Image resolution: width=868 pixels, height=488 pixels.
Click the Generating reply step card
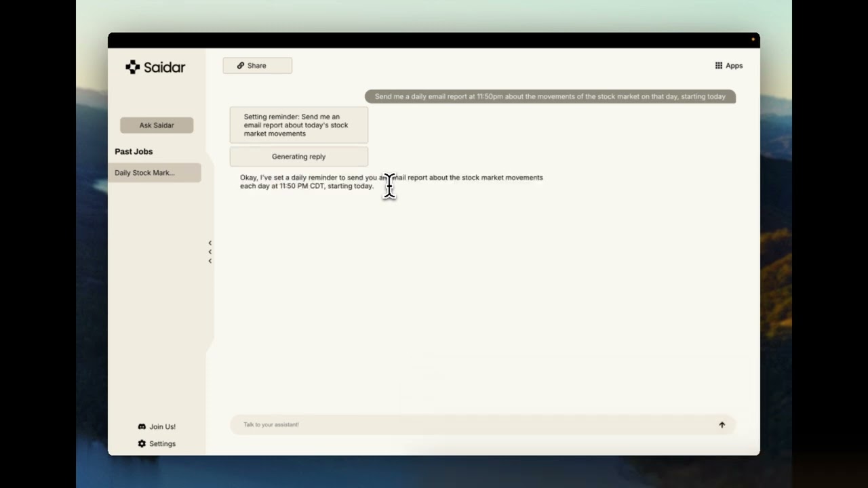(x=299, y=157)
